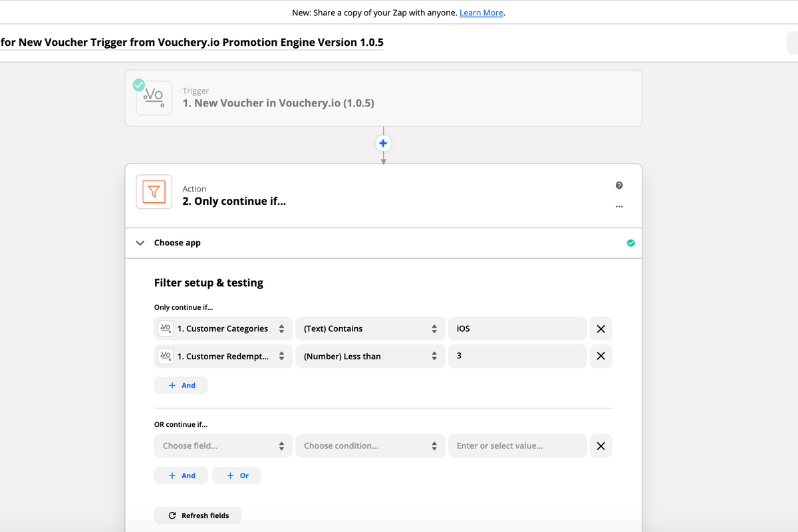Click the Enter or select value field
The height and width of the screenshot is (532, 798).
point(517,446)
